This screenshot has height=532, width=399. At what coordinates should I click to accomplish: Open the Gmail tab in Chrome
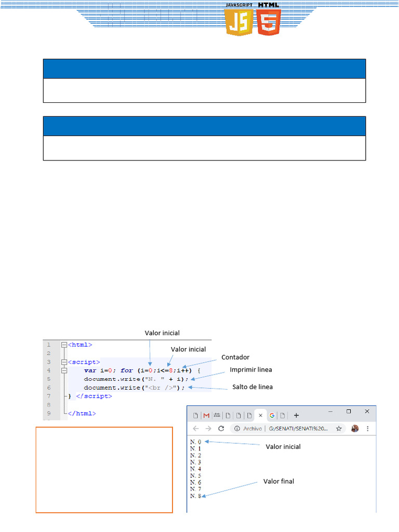(x=206, y=415)
